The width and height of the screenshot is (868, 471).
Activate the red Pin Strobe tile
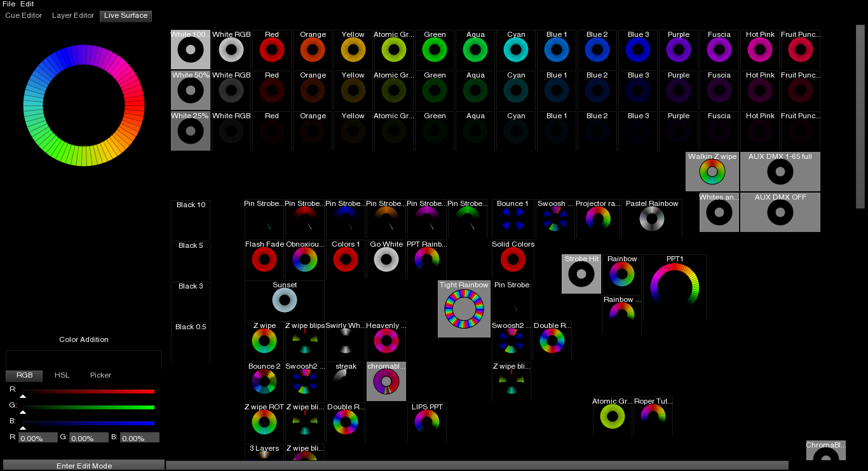click(x=305, y=219)
